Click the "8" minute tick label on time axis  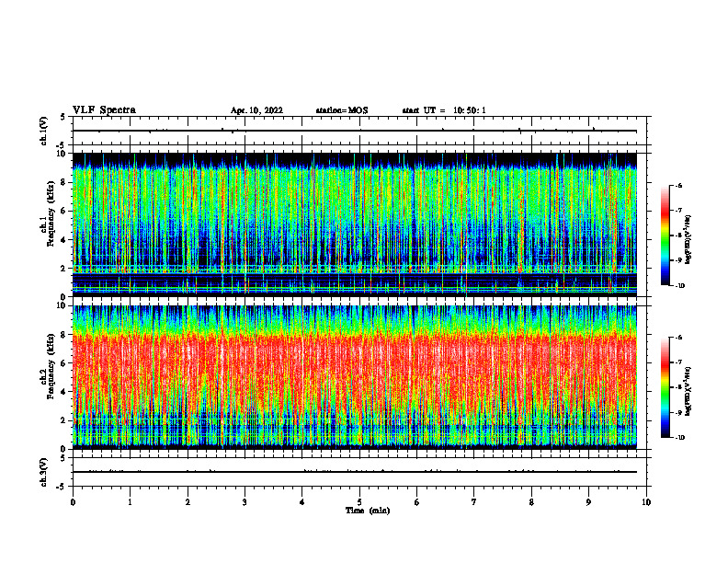click(531, 502)
